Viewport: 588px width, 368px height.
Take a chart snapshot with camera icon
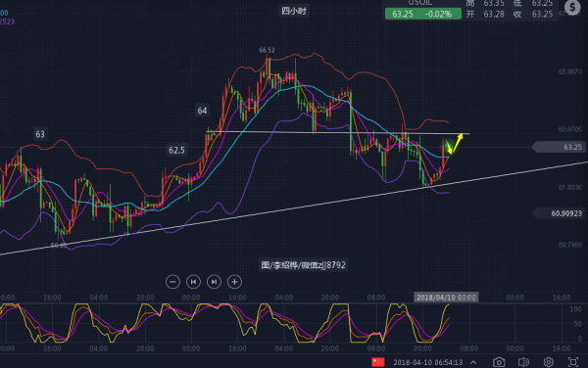click(x=499, y=362)
